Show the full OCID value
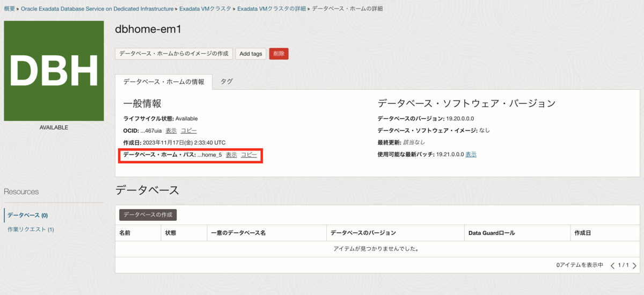This screenshot has height=295, width=644. [171, 131]
